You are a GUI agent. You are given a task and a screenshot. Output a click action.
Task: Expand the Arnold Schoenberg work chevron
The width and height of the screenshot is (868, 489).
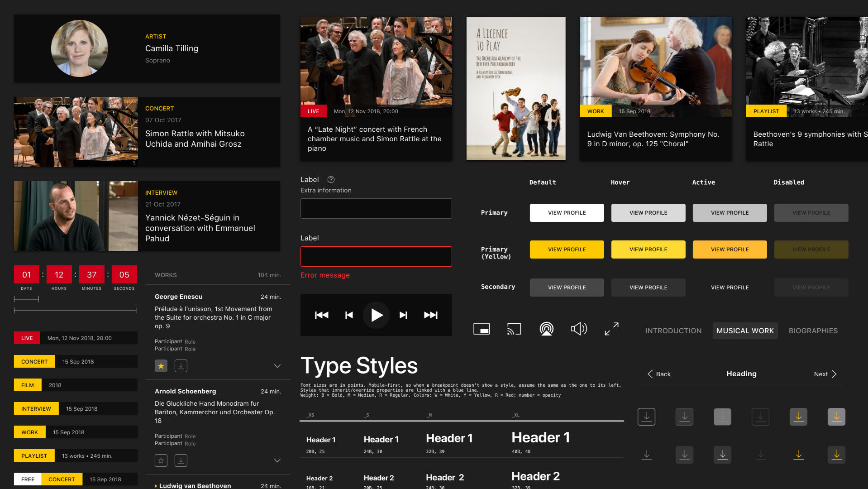(277, 460)
